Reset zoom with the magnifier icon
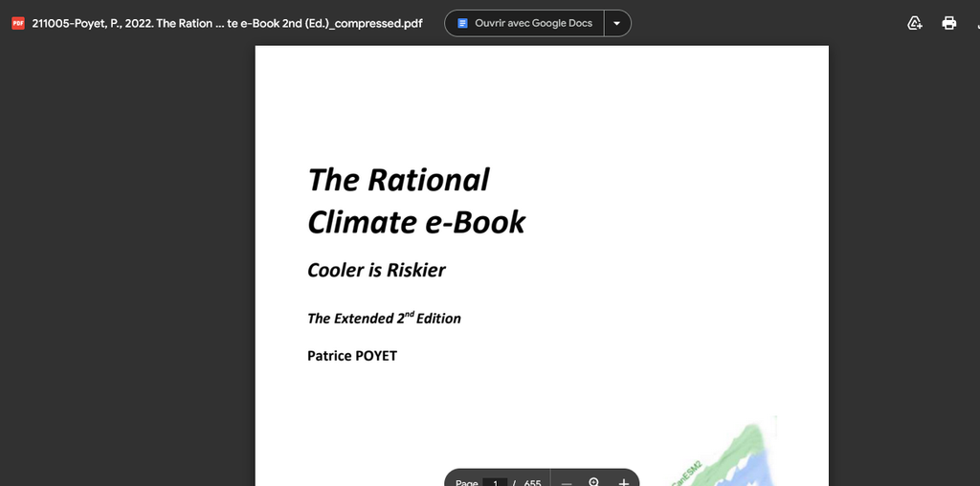The image size is (980, 486). click(x=593, y=481)
